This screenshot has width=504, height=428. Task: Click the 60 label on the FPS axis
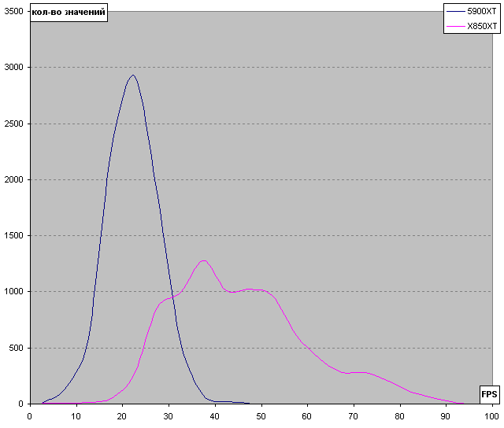coord(306,416)
